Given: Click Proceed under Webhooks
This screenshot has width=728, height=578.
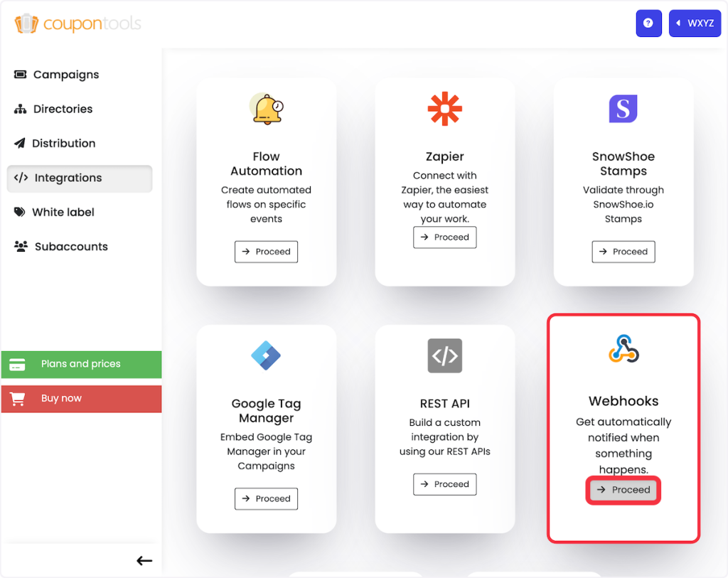Looking at the screenshot, I should 623,490.
